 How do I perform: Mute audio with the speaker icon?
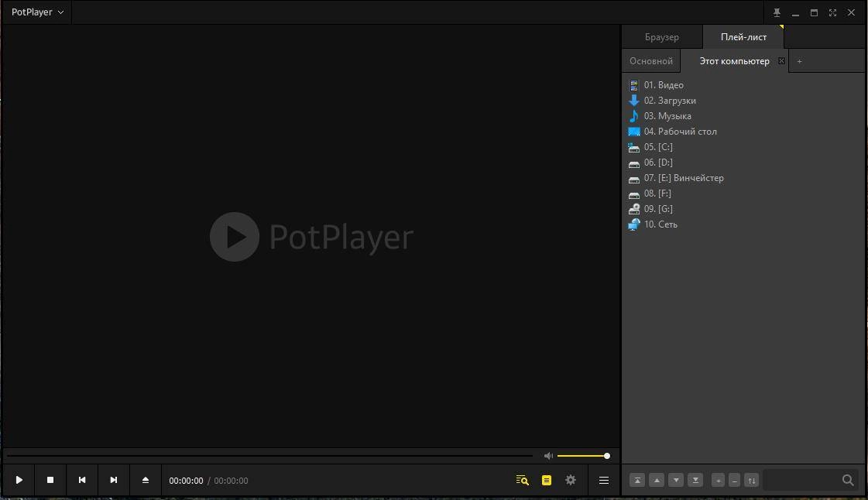tap(548, 456)
